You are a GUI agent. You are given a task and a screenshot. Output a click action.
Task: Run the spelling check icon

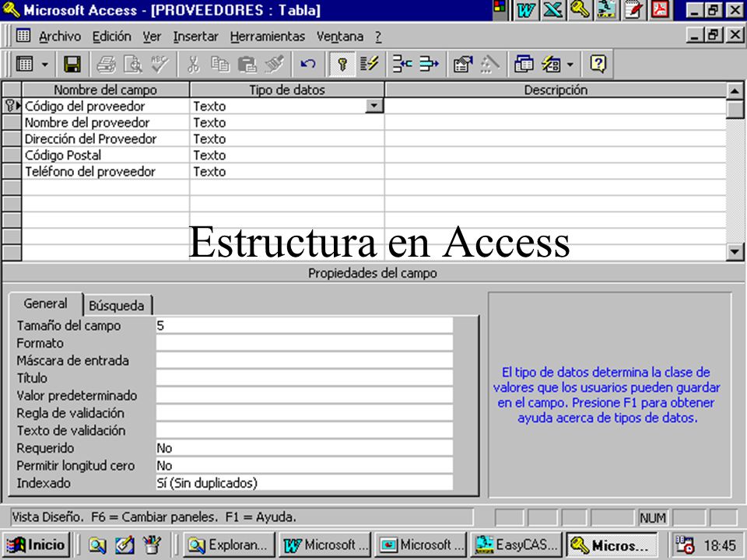pos(160,65)
